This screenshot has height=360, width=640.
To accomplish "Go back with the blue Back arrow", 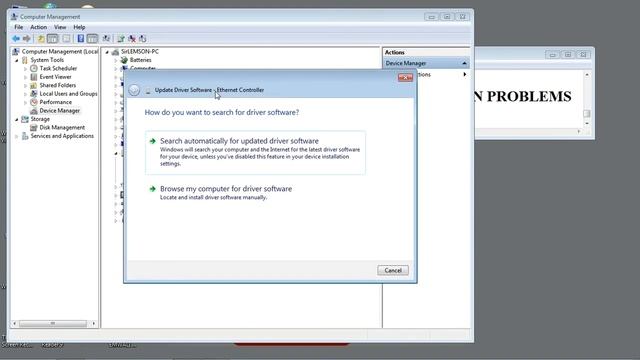I will pyautogui.click(x=16, y=39).
